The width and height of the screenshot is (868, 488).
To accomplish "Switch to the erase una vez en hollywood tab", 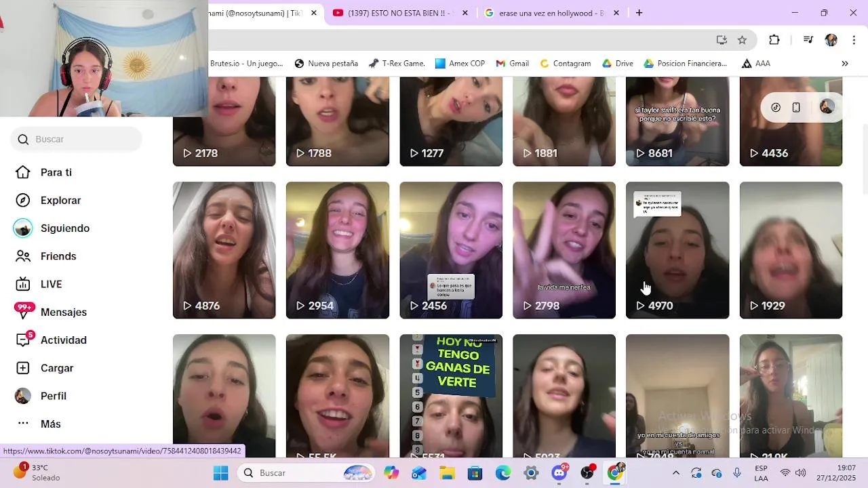I will click(550, 13).
